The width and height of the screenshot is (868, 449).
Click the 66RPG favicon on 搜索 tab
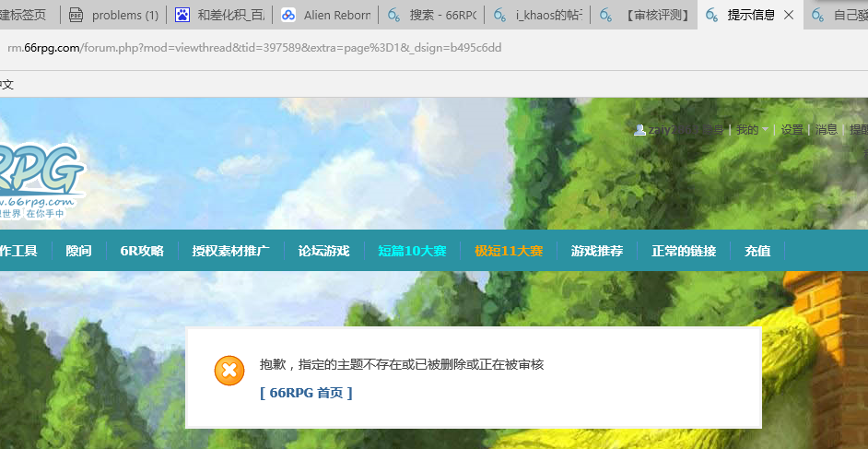pyautogui.click(x=394, y=15)
